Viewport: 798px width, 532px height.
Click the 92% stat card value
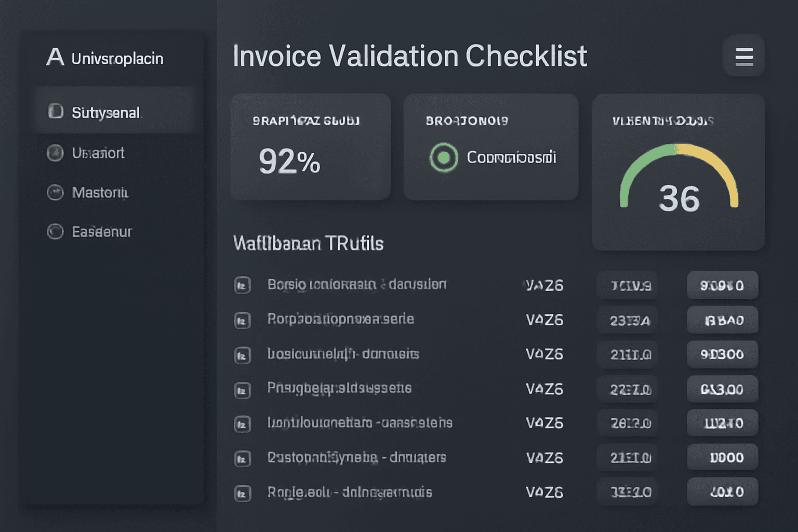pyautogui.click(x=289, y=161)
